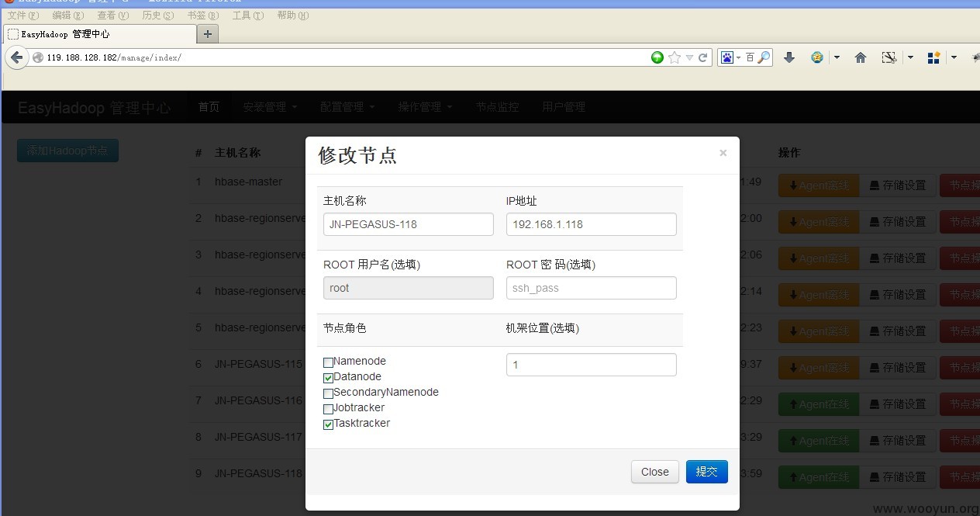
Task: Click the hbase-master host name cell
Action: tap(249, 182)
